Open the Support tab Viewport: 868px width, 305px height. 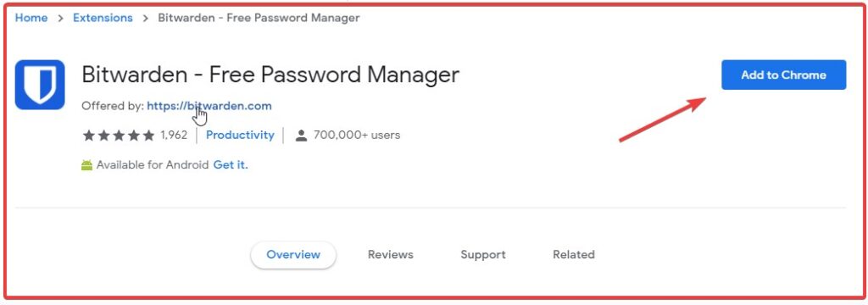(x=482, y=255)
